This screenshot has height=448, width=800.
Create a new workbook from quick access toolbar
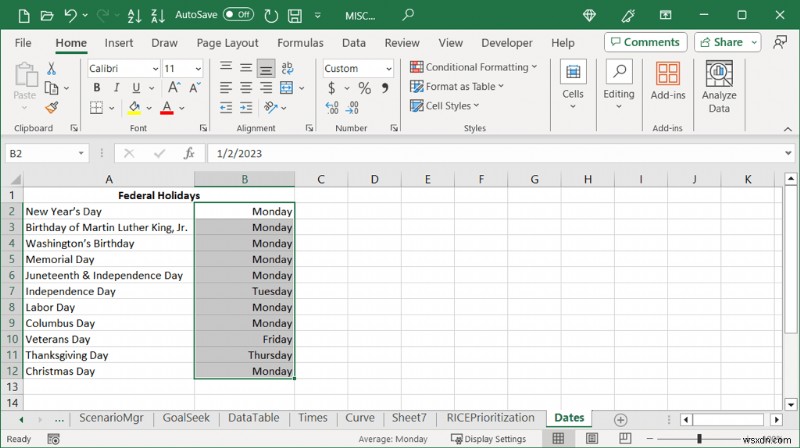(x=23, y=16)
